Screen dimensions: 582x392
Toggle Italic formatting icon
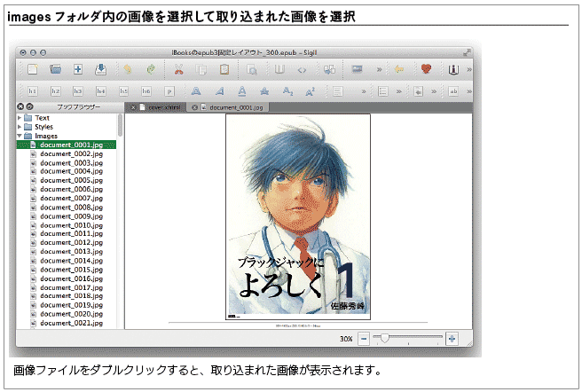219,91
